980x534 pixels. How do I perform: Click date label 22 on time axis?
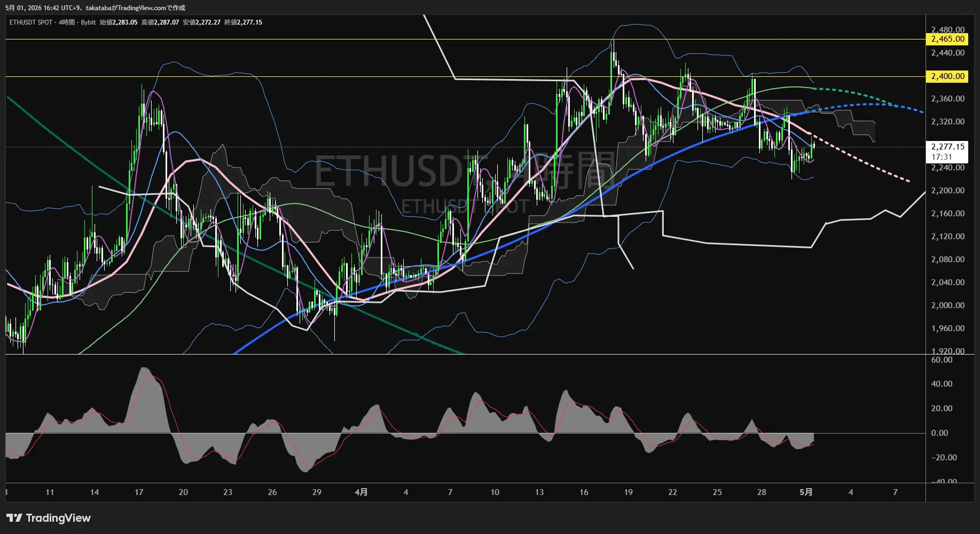[672, 492]
